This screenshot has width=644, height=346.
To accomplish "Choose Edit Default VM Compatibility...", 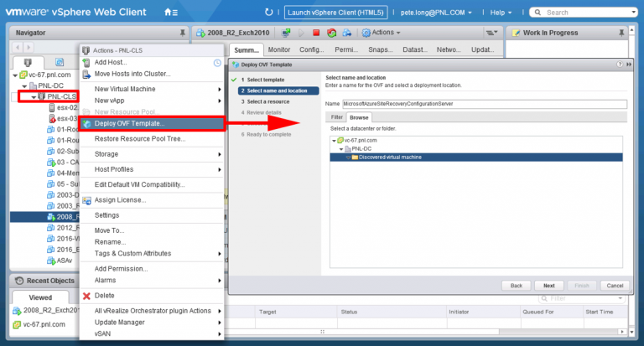I will pyautogui.click(x=139, y=184).
